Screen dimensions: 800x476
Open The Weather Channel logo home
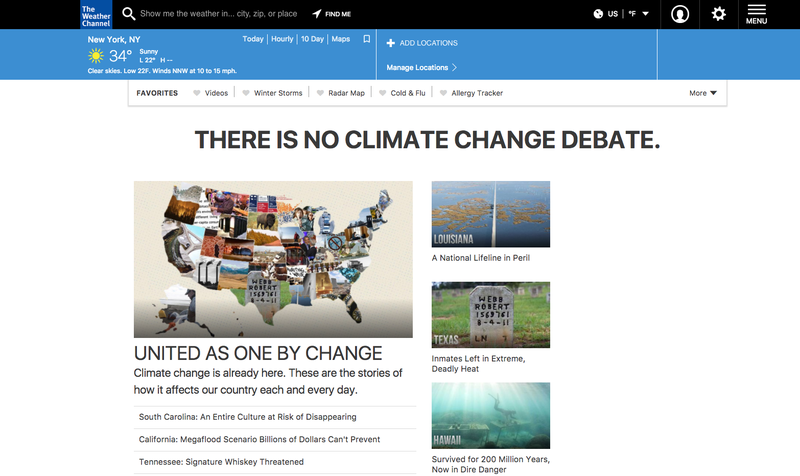[96, 14]
